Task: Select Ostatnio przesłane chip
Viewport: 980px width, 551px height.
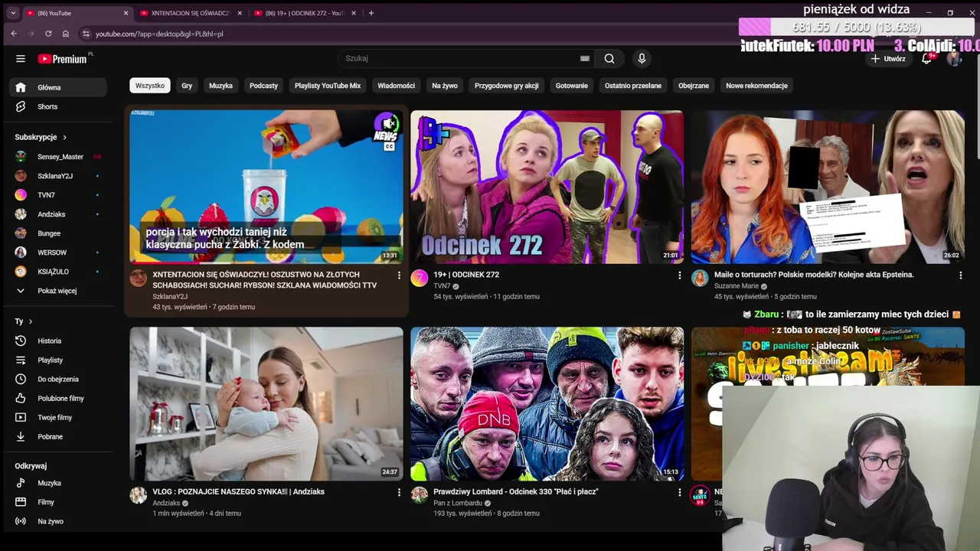Action: (633, 86)
